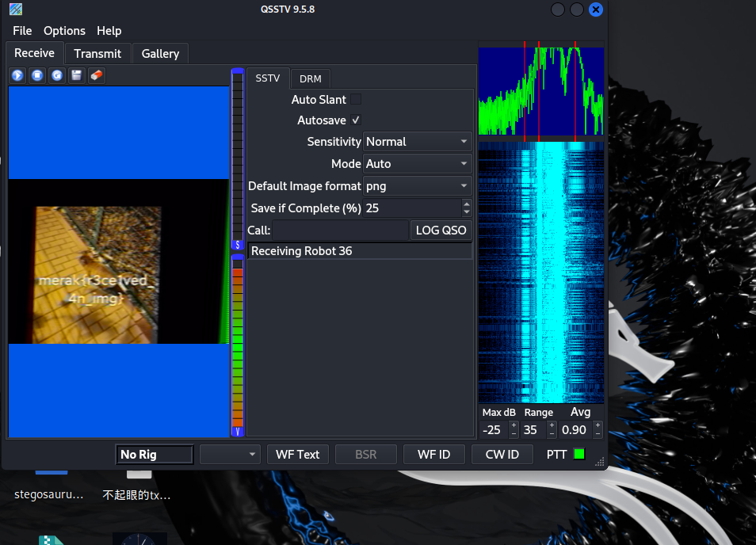Save the received image via floppy icon

[77, 75]
